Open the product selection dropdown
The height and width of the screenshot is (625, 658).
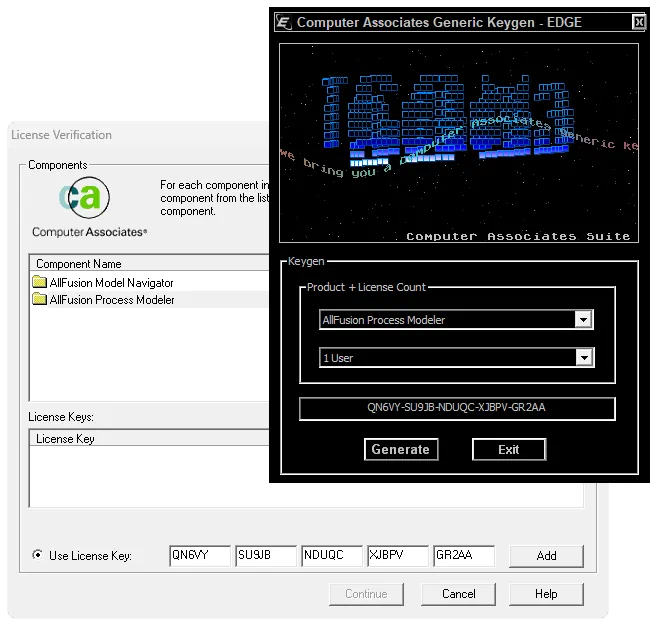click(584, 320)
